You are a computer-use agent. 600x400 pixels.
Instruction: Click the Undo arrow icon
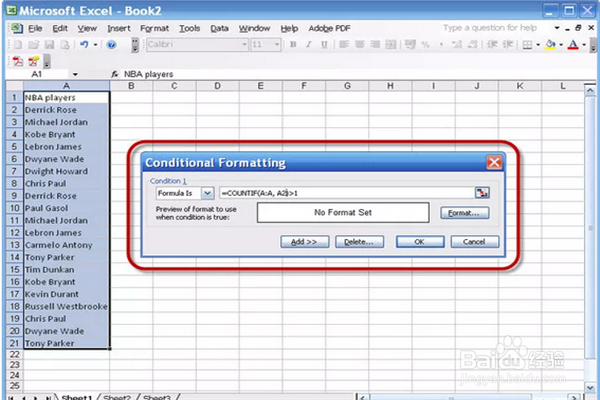tap(84, 45)
